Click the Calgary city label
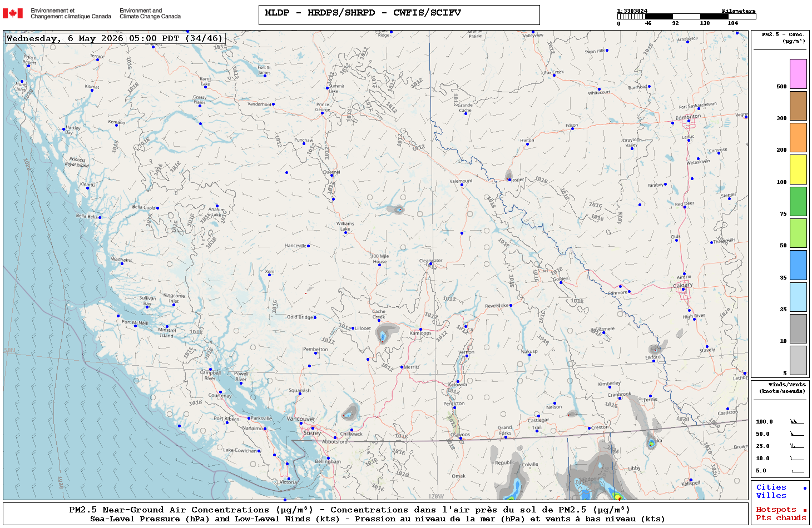 point(683,285)
